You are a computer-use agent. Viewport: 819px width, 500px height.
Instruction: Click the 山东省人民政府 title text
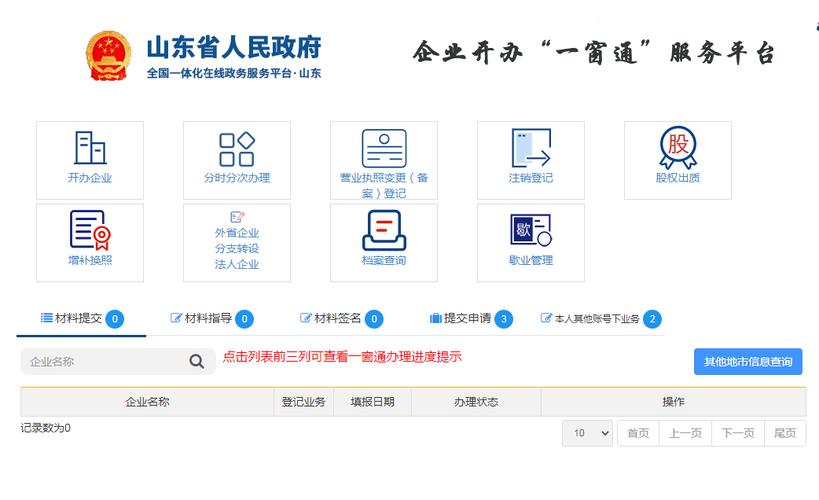[234, 48]
